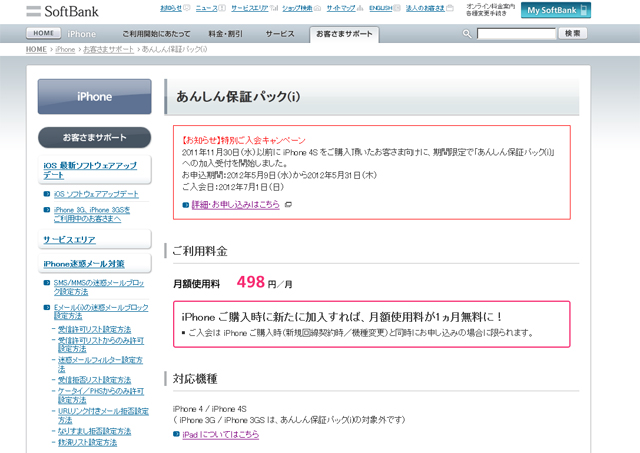Open iPhone 3G, iPhone 3GS customers link

[92, 214]
